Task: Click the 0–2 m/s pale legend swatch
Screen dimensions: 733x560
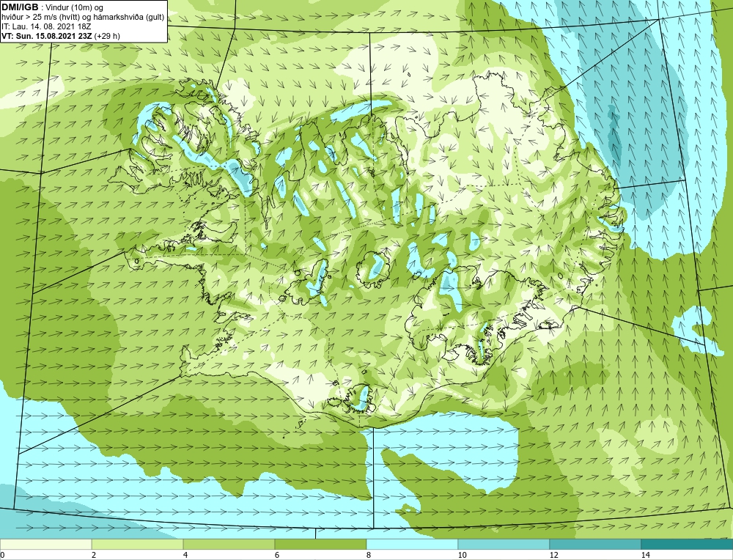Action: coord(45,544)
